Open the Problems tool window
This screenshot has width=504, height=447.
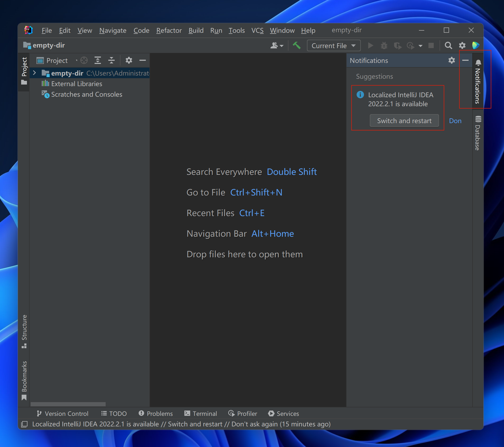pyautogui.click(x=156, y=413)
